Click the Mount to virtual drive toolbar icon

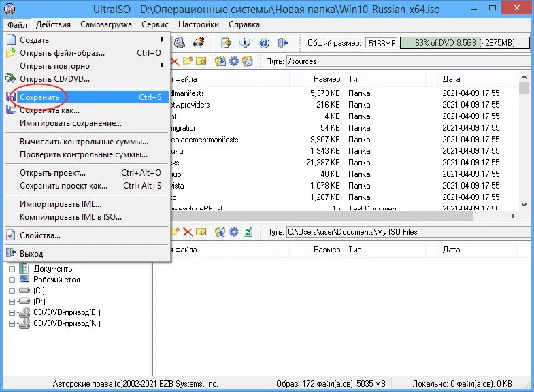(x=180, y=43)
